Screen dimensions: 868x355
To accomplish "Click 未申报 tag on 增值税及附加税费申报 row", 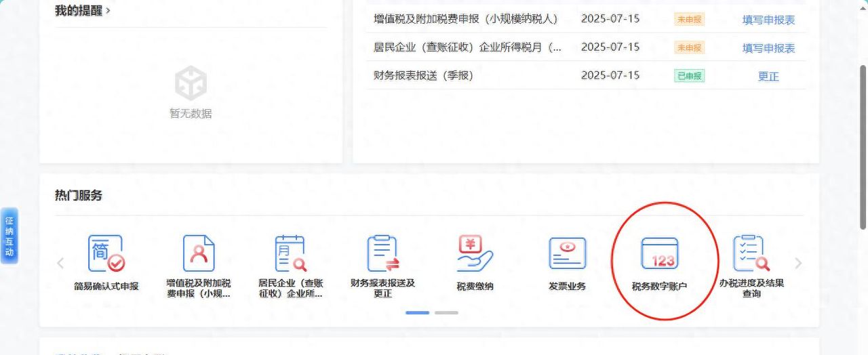I will pyautogui.click(x=689, y=20).
